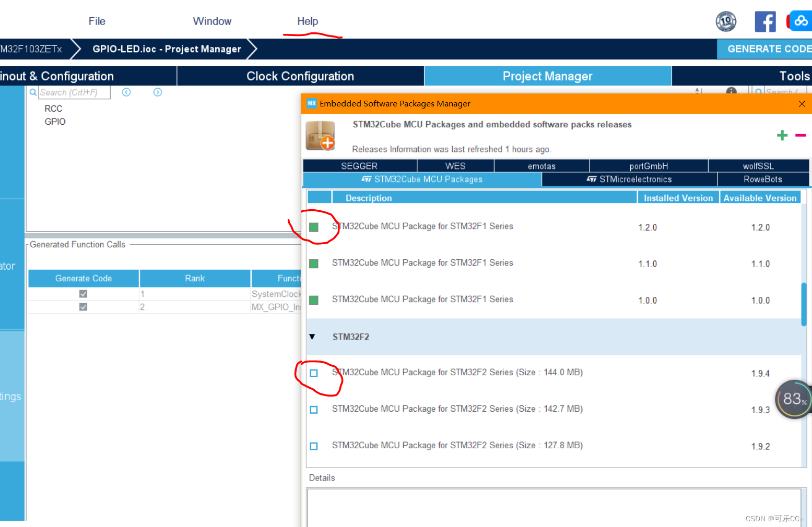Select the portGmbH packages tab
The height and width of the screenshot is (527, 812).
[649, 166]
